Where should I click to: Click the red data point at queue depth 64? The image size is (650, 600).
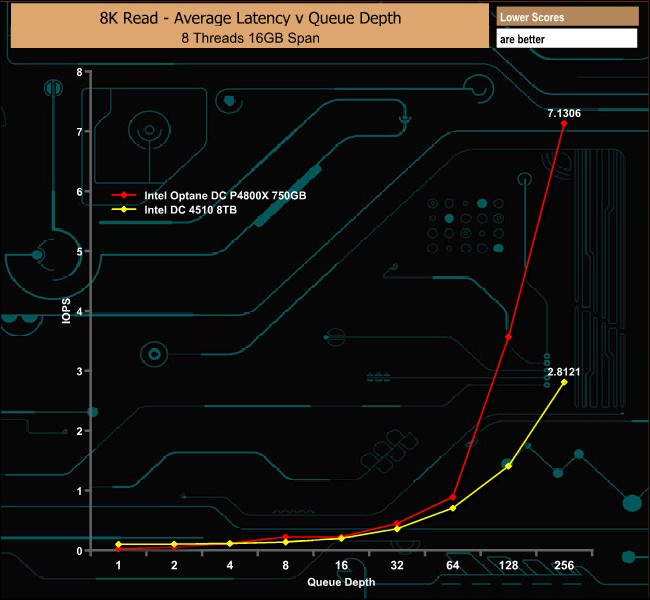tap(453, 497)
